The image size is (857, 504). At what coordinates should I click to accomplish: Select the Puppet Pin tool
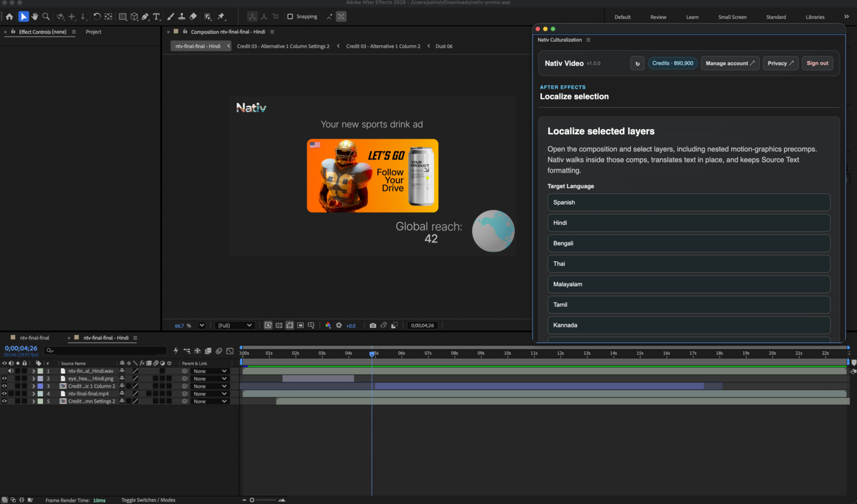point(221,16)
